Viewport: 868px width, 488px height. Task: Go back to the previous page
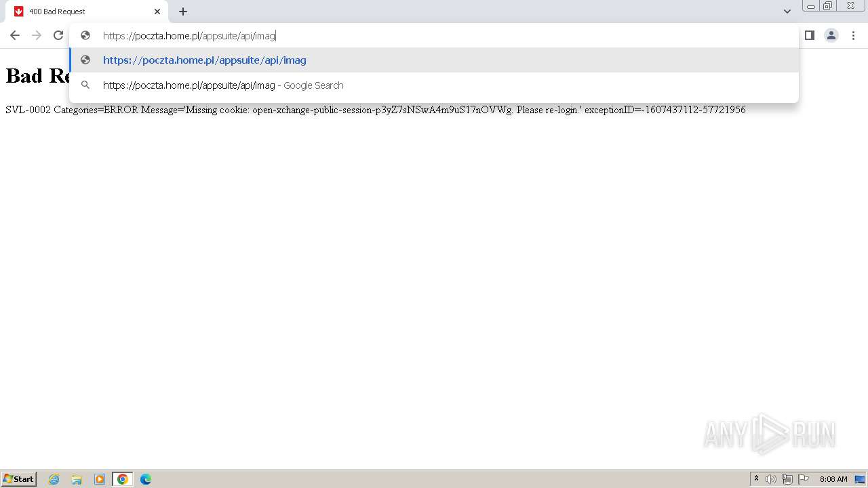(x=15, y=35)
